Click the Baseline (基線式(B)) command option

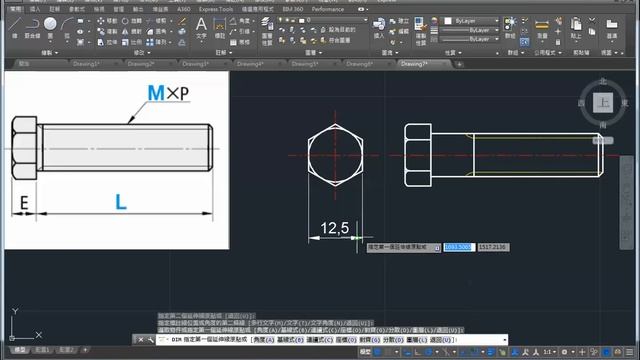290,340
